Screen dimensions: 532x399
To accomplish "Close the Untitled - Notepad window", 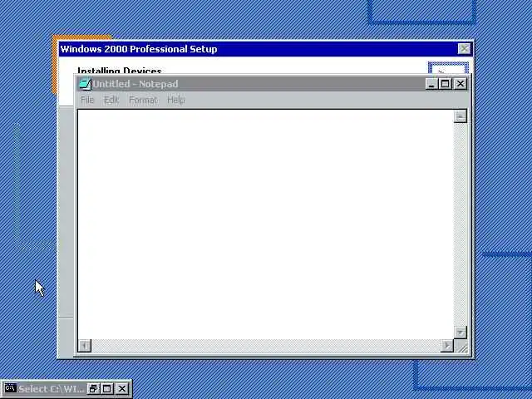I will (x=460, y=84).
